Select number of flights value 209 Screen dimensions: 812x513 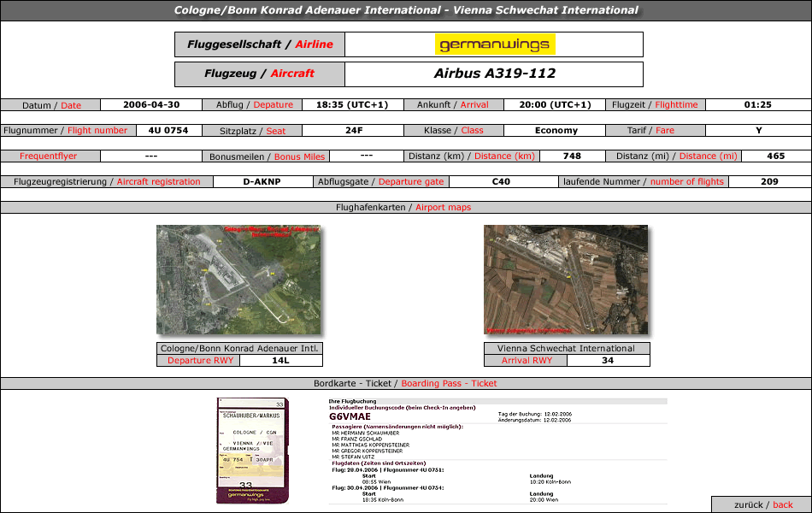coord(769,182)
